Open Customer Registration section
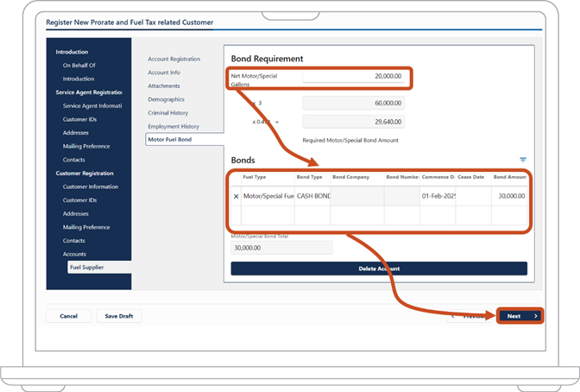 [x=85, y=174]
